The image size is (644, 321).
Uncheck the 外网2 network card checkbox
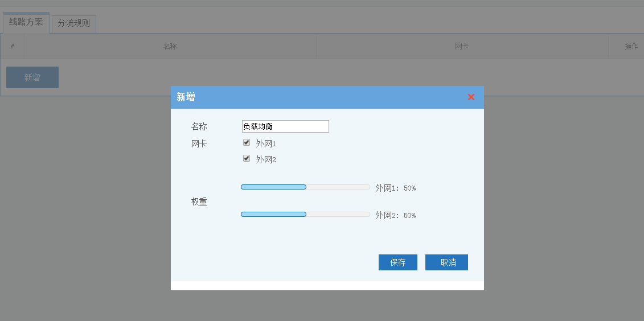(247, 159)
